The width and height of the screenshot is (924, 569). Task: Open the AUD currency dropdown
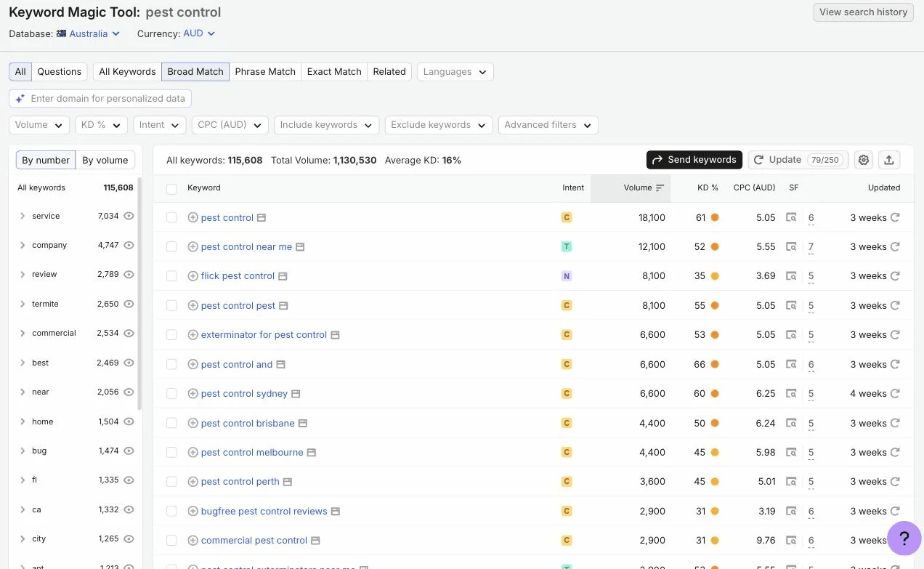pos(199,33)
